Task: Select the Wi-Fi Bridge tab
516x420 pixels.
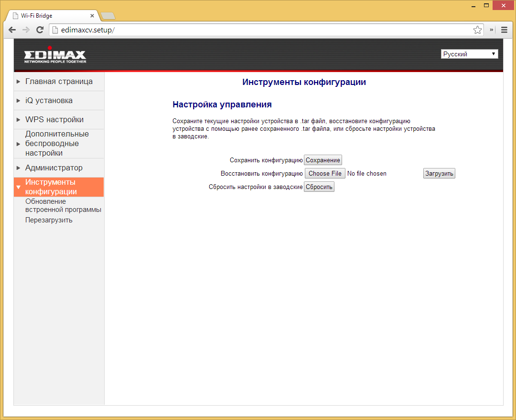Action: [x=53, y=15]
